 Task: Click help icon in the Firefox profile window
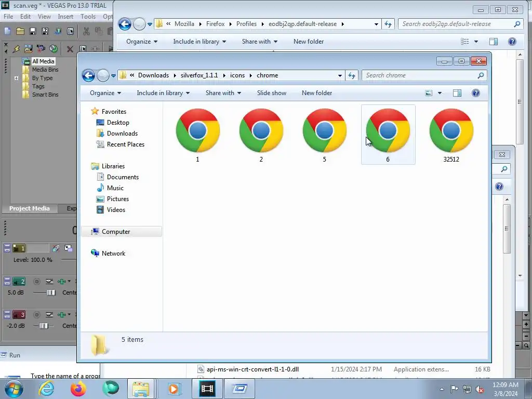tap(512, 42)
